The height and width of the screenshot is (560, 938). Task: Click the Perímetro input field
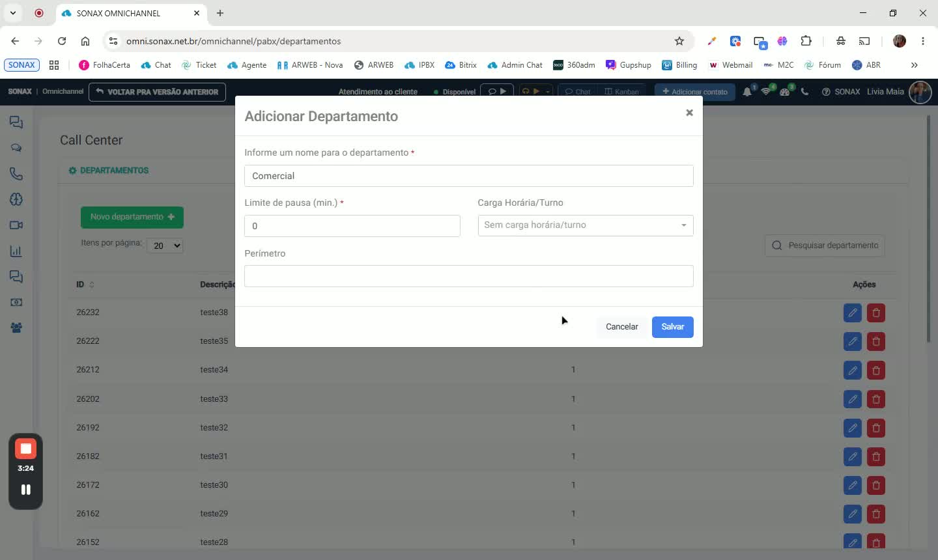pyautogui.click(x=469, y=276)
